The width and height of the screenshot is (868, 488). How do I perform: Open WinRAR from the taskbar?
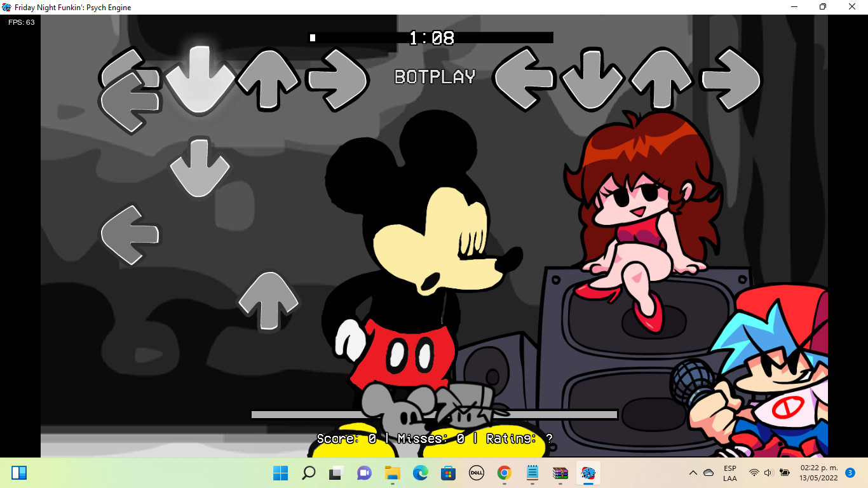tap(560, 473)
